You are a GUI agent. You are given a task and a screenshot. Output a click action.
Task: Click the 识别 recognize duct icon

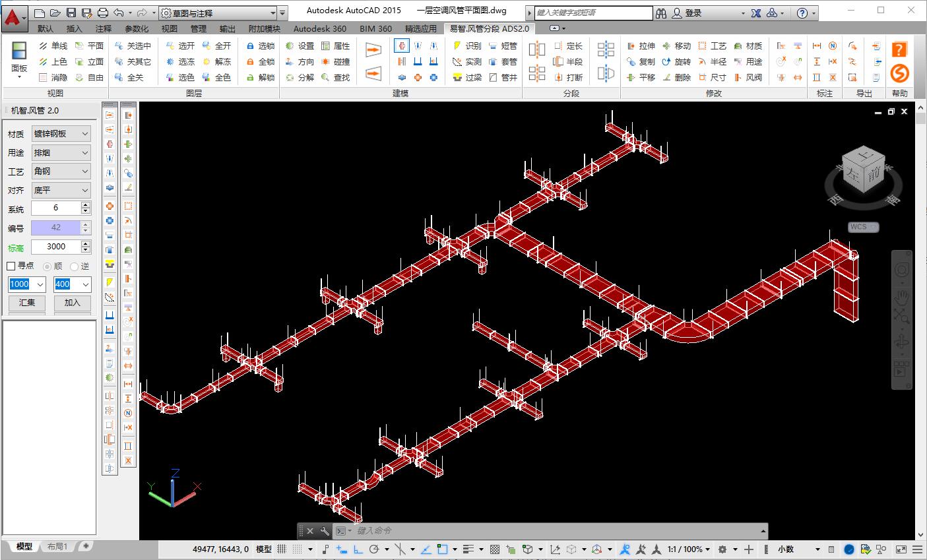click(x=466, y=46)
